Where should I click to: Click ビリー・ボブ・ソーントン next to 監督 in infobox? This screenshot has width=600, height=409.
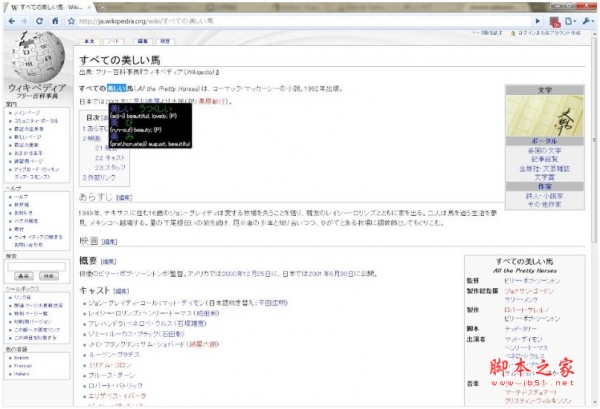click(532, 281)
